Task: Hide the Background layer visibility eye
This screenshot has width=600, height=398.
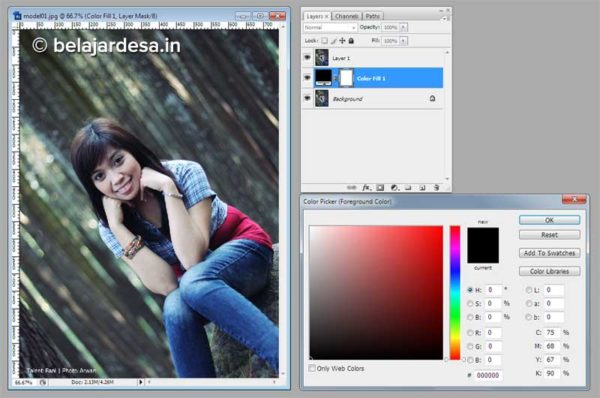Action: (x=307, y=98)
